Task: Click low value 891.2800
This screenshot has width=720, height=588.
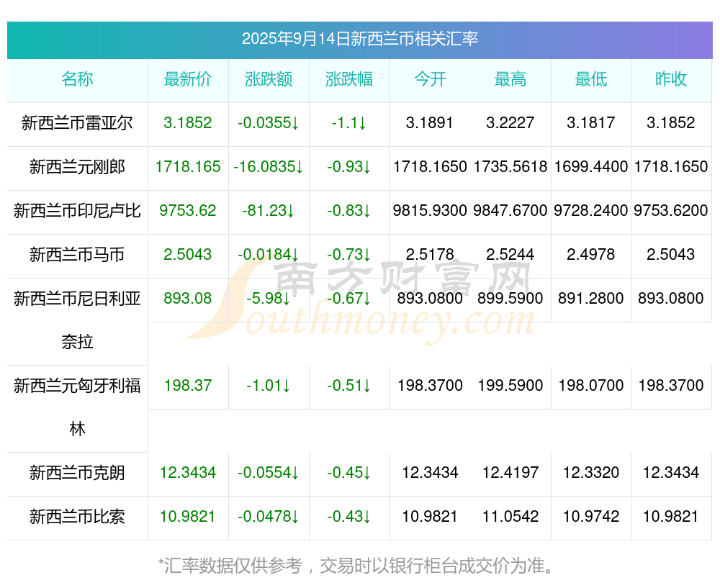Action: (591, 299)
